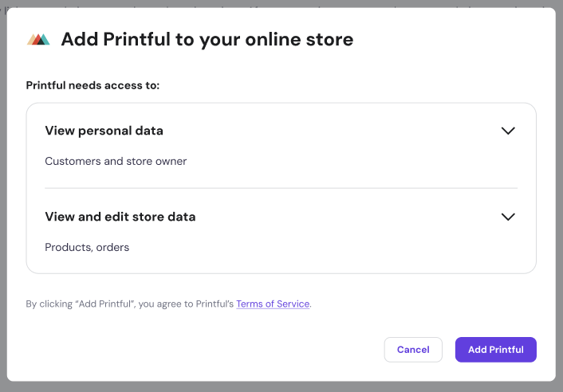Screen dimensions: 563x392
Task: Click the divider between permission sections
Action: click(281, 188)
